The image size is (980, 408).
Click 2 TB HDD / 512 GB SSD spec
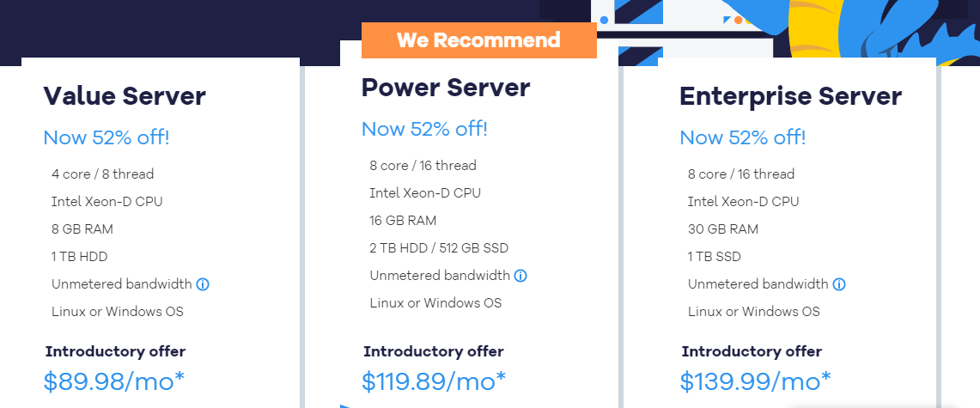(439, 248)
